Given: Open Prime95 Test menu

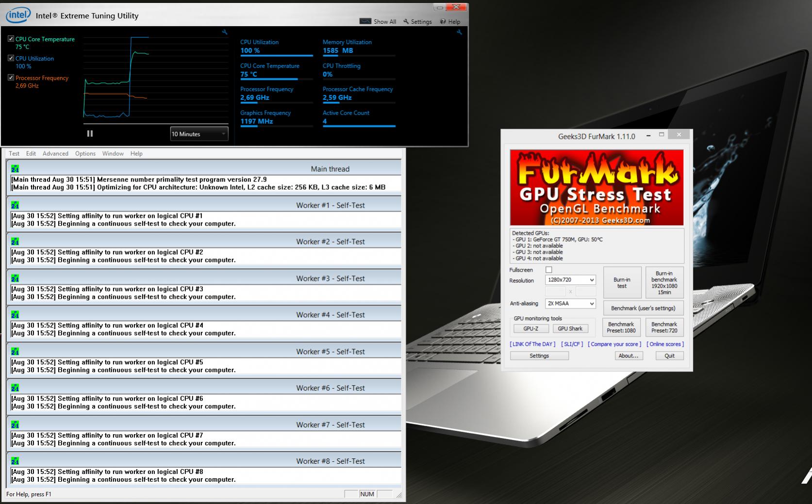Looking at the screenshot, I should point(14,153).
